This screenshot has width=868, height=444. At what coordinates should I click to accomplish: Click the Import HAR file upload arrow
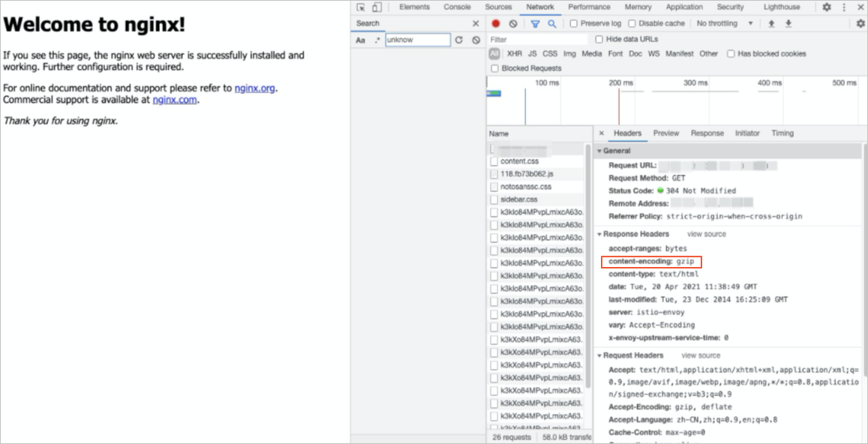click(x=771, y=23)
